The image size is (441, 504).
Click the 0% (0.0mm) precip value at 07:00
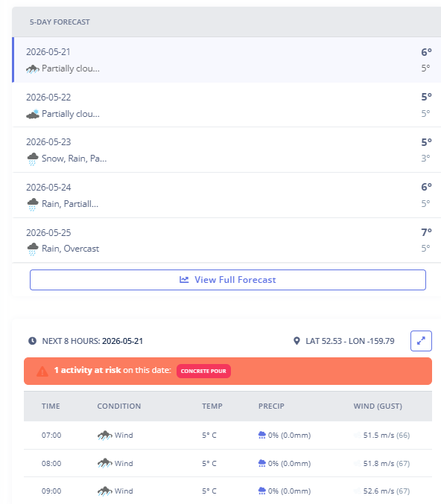pyautogui.click(x=289, y=436)
